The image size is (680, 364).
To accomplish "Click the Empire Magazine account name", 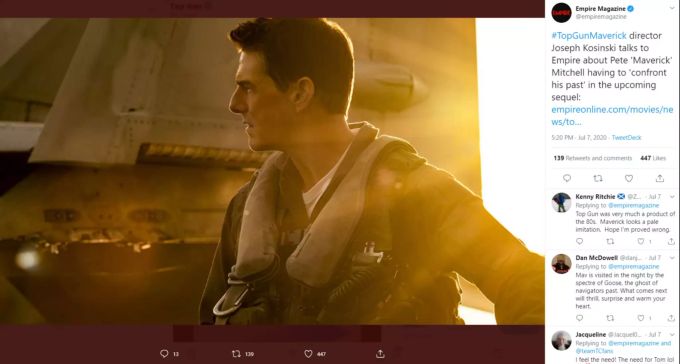I will coord(600,9).
